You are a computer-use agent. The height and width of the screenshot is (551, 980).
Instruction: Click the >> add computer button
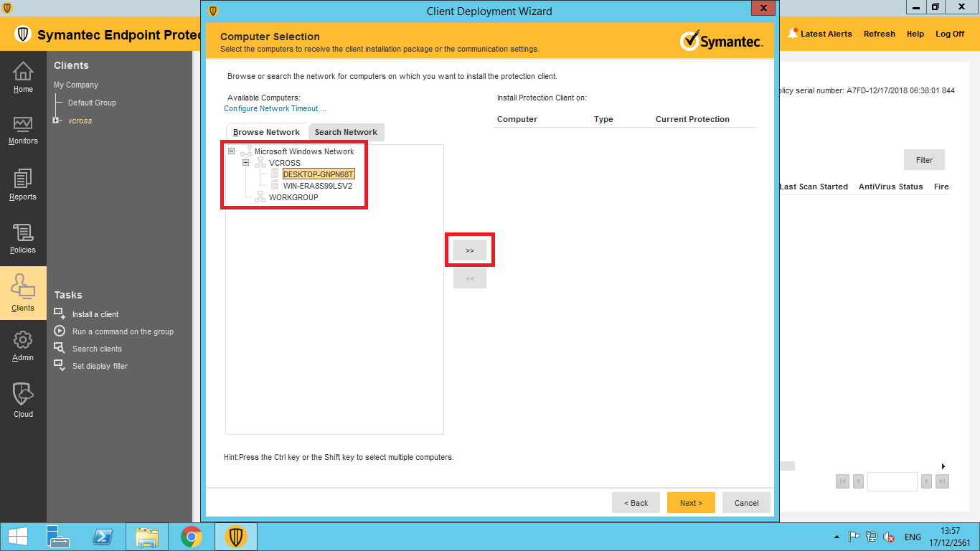[x=470, y=250]
